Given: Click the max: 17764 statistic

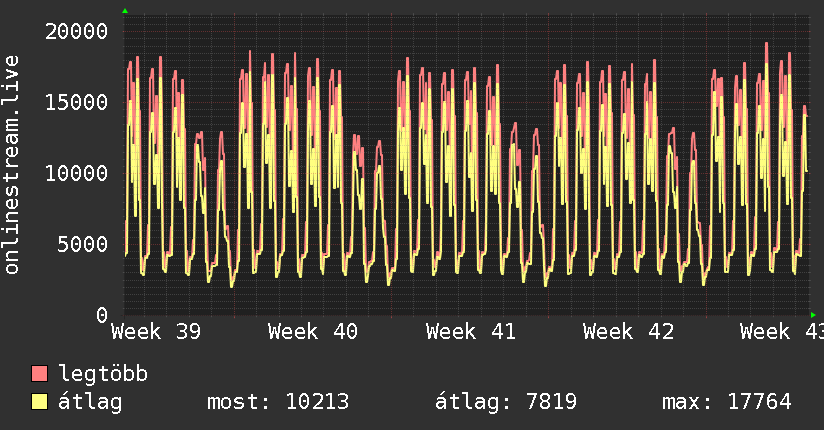Looking at the screenshot, I should pos(727,402).
